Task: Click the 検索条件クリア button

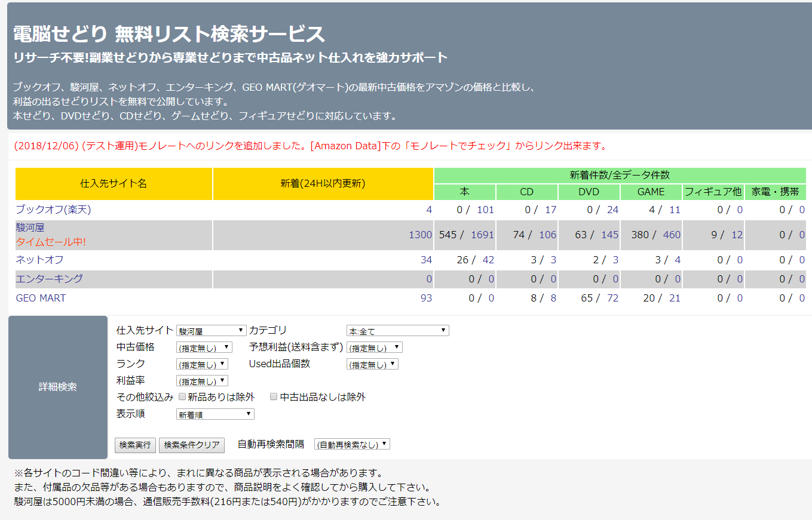Action: click(x=192, y=445)
